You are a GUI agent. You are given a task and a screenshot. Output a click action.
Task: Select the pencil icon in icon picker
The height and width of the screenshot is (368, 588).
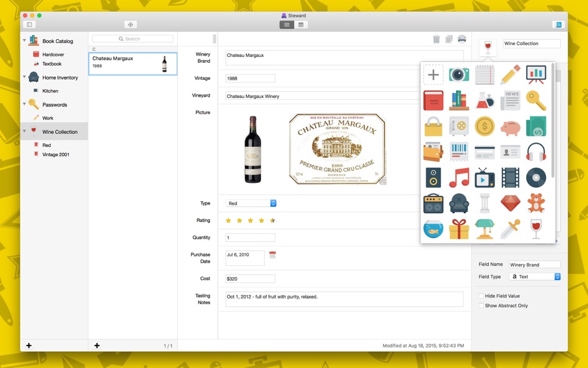(x=511, y=74)
